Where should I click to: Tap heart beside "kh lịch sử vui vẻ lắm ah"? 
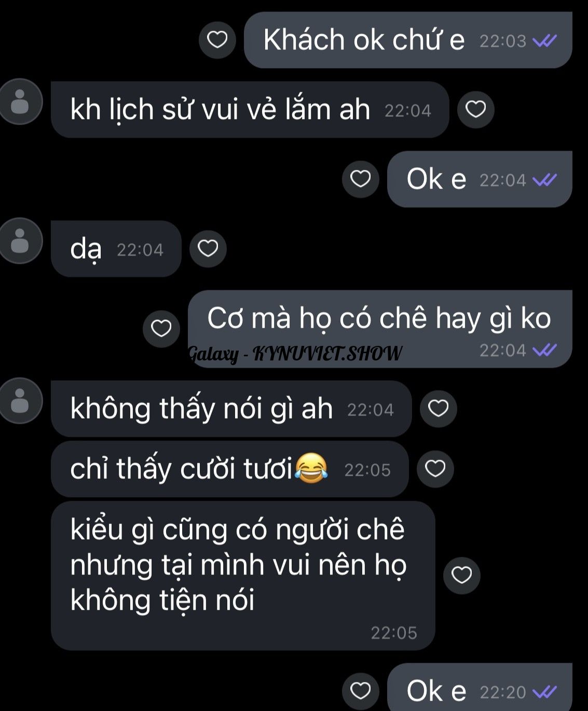coord(475,110)
